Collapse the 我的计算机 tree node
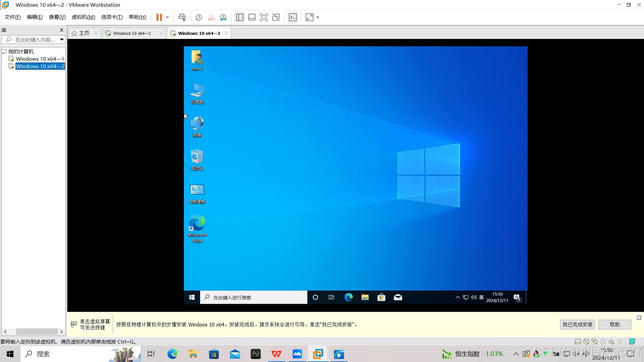The width and height of the screenshot is (644, 362). pyautogui.click(x=4, y=51)
